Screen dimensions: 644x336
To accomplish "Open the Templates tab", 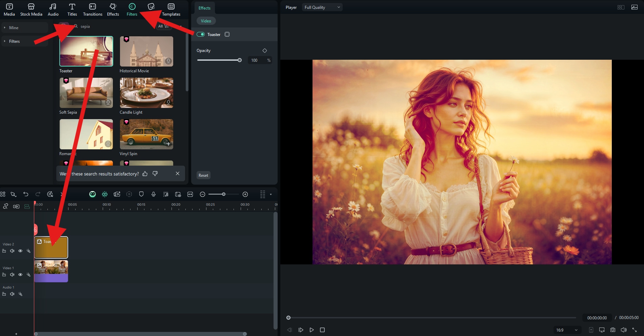I will (x=171, y=10).
